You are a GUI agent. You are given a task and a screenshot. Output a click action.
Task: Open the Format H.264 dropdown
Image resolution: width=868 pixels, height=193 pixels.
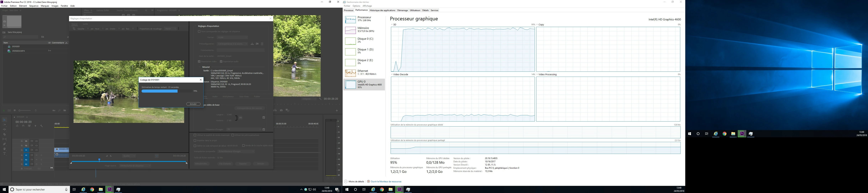tap(233, 38)
